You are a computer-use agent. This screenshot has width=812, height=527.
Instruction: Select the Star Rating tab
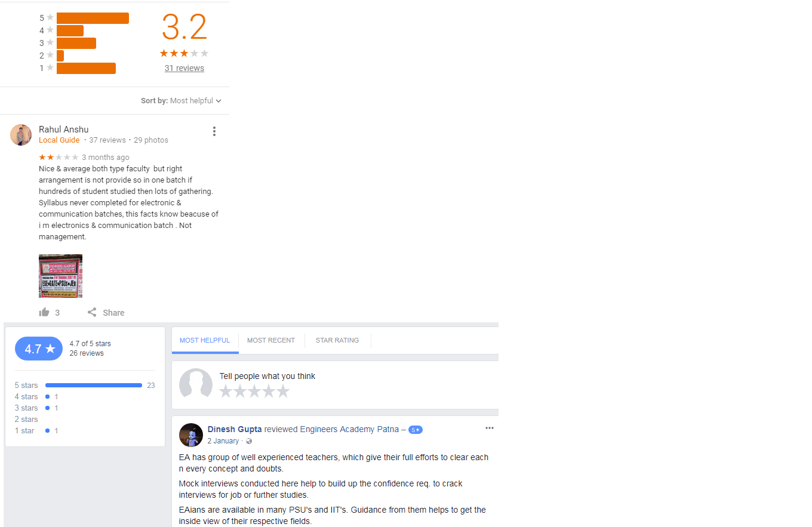(337, 340)
